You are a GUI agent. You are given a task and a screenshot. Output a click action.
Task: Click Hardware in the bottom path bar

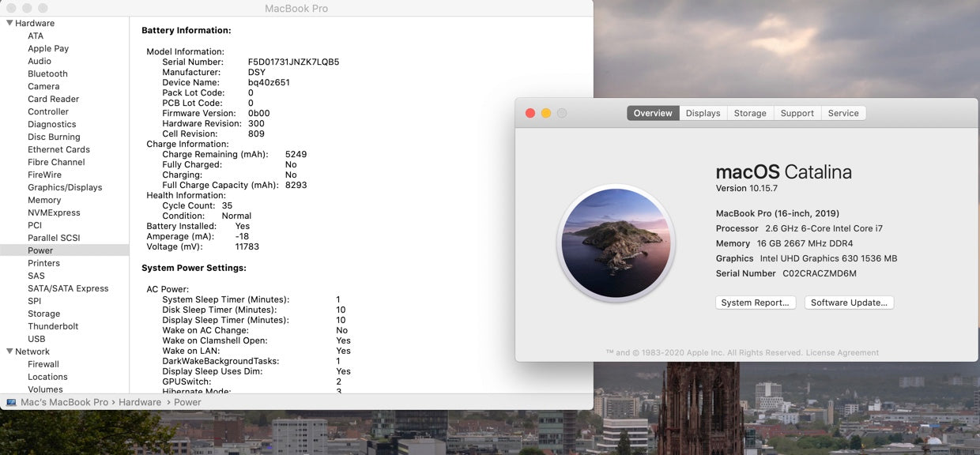pos(140,402)
